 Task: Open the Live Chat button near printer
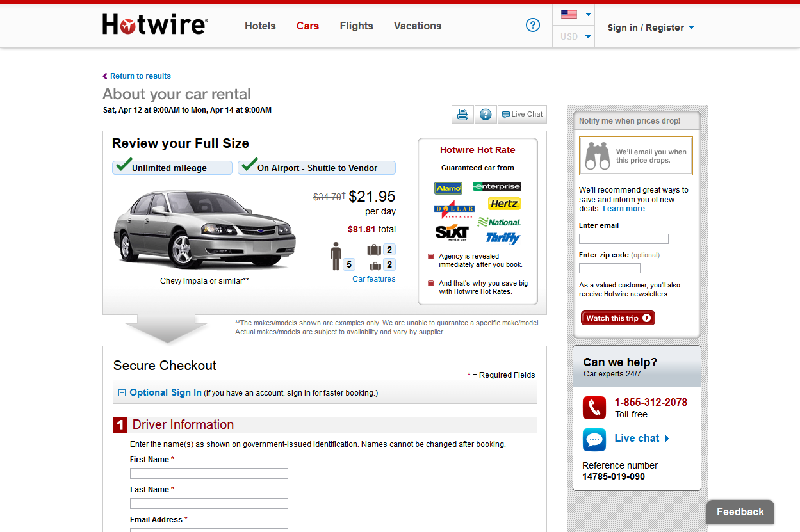522,115
